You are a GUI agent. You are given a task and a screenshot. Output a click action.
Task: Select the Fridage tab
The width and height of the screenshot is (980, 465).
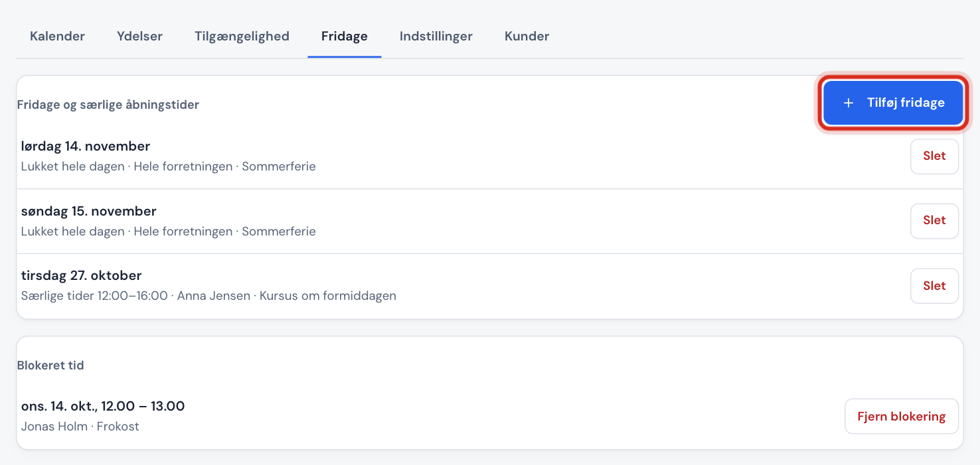pos(345,36)
